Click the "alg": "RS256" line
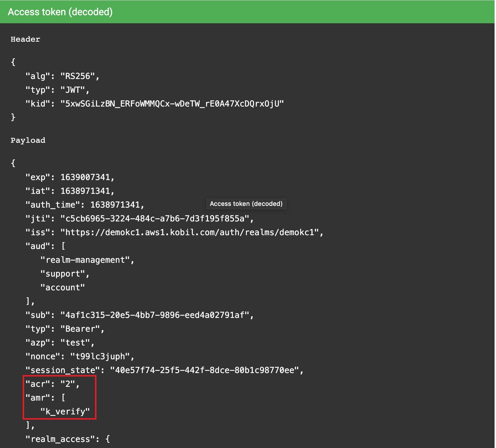 pos(62,76)
